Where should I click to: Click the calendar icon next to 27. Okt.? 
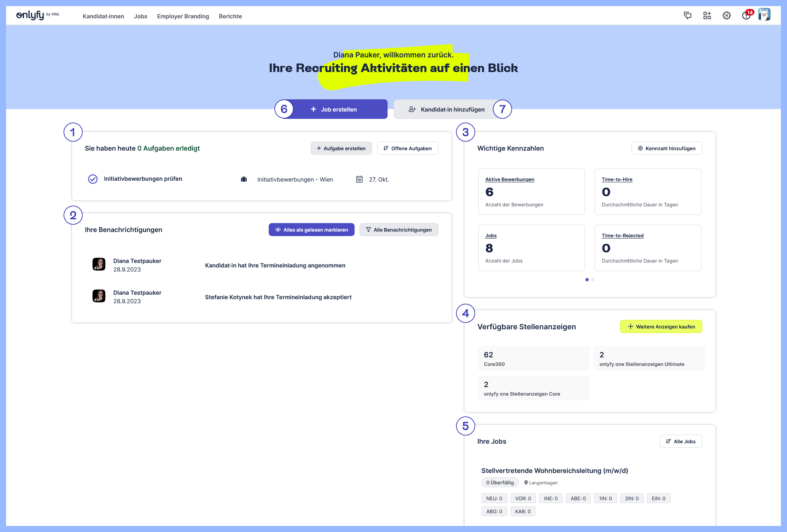tap(359, 179)
